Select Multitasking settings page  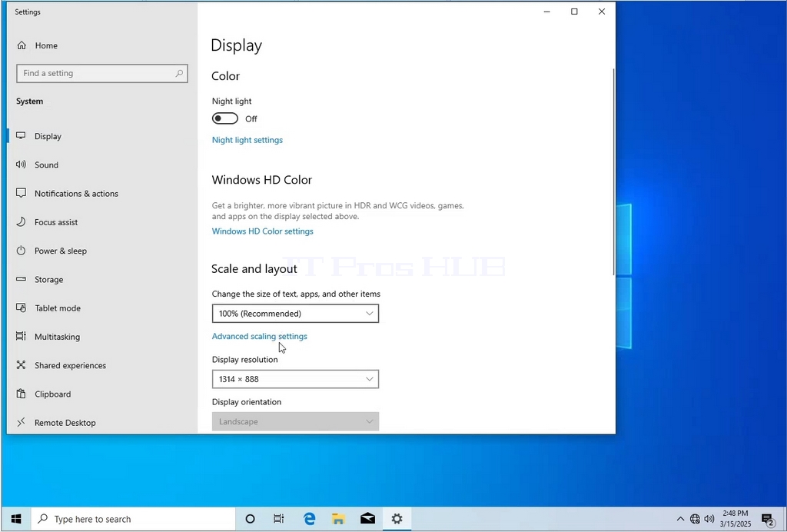102,336
